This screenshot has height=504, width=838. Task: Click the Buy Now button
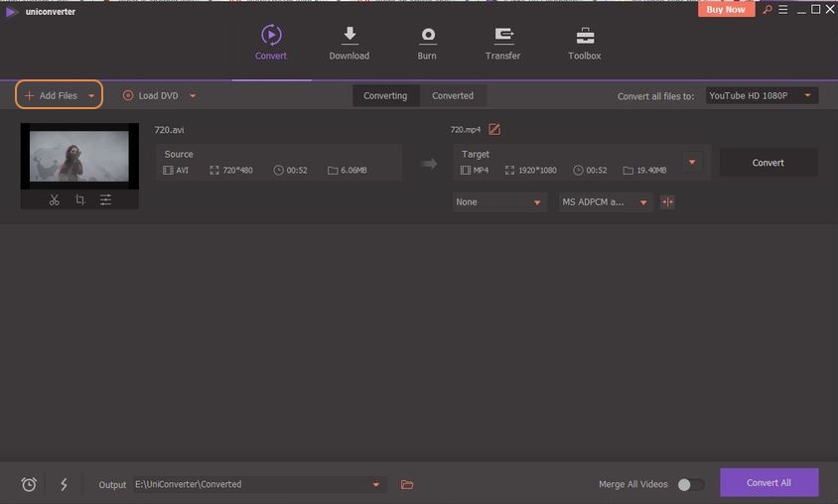(727, 9)
